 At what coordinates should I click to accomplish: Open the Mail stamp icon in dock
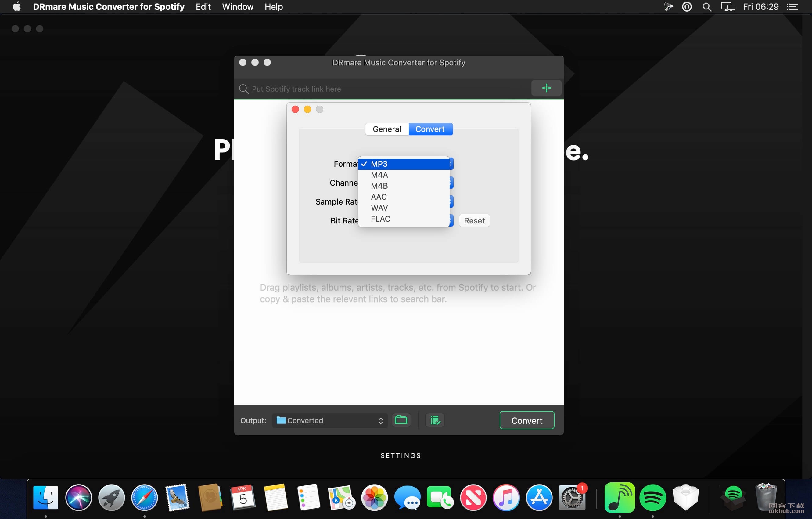pyautogui.click(x=177, y=497)
